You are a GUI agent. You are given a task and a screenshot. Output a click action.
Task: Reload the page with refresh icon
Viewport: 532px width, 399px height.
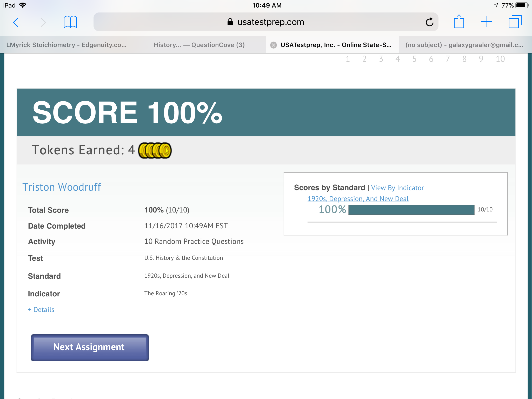[x=429, y=22]
